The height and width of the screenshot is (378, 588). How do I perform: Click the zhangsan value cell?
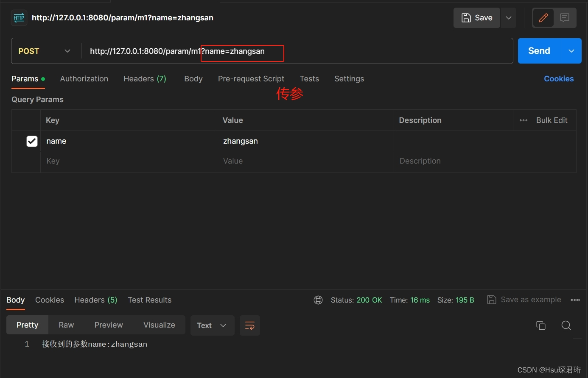coord(305,141)
